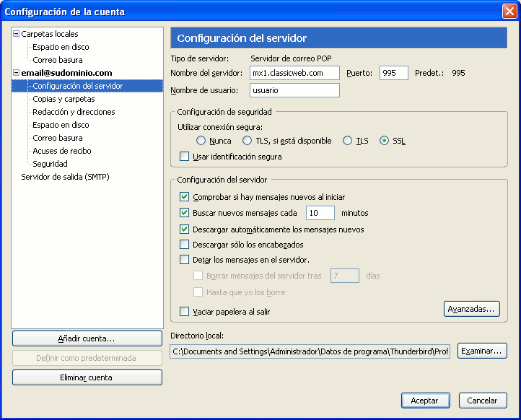
Task: Choose the TLS, si está disponible option
Action: point(247,141)
